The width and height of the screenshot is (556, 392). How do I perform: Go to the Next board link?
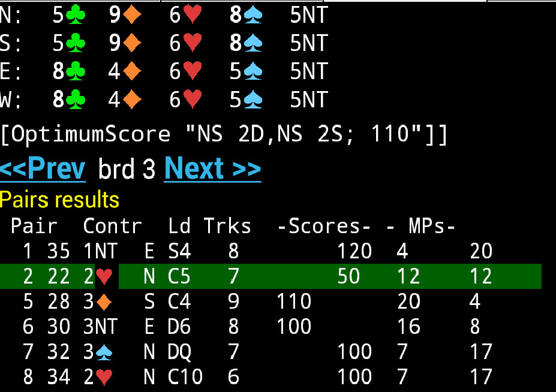click(212, 169)
